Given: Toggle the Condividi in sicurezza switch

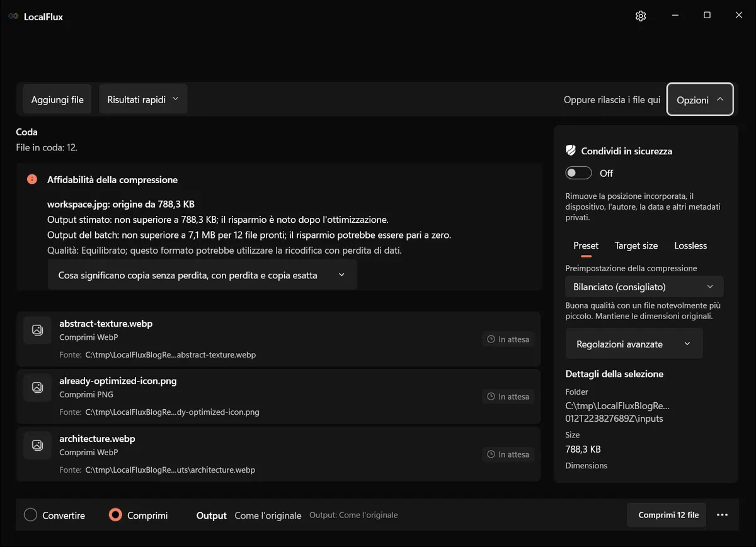Looking at the screenshot, I should point(578,173).
